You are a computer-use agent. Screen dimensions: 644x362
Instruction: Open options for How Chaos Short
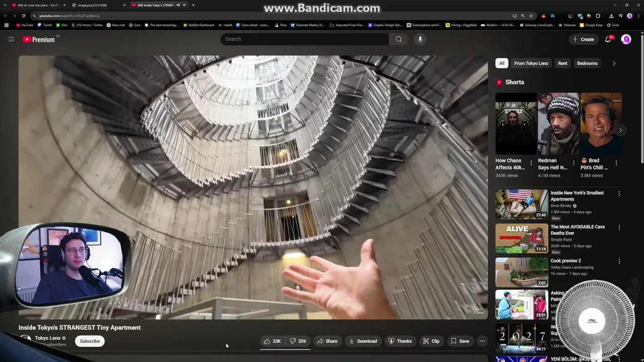click(x=531, y=163)
